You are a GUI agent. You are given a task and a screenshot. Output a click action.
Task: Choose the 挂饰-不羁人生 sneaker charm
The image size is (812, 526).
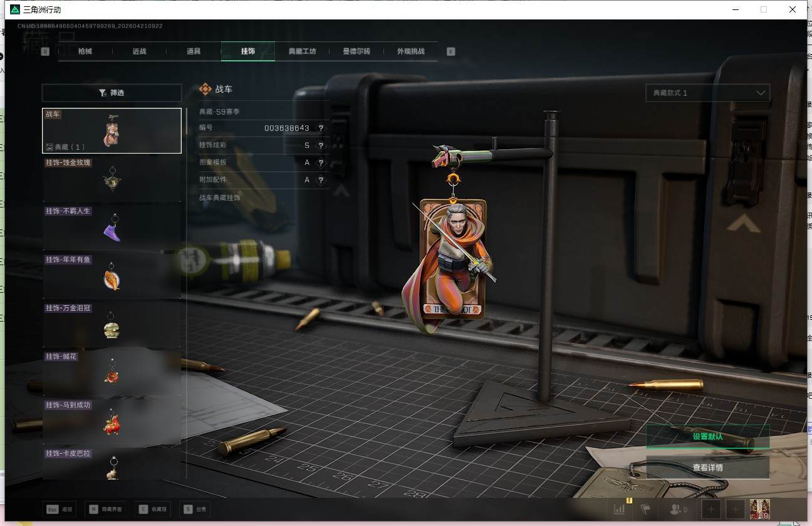pyautogui.click(x=112, y=228)
